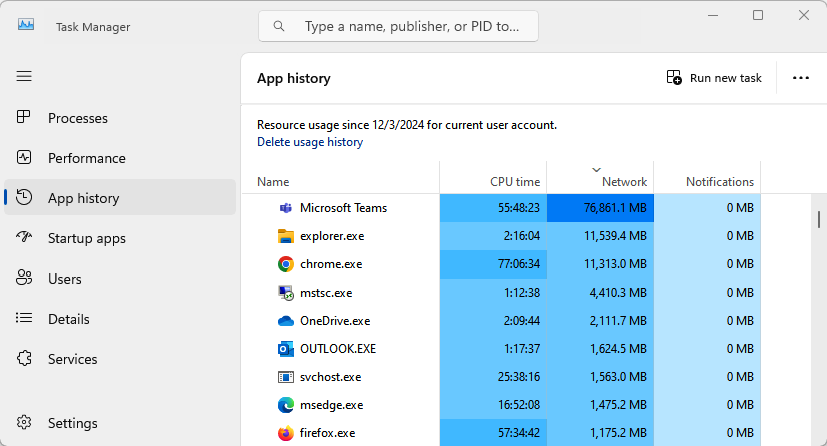Screen dimensions: 827x446
Task: Select the msedge.exe row name
Action: (332, 405)
